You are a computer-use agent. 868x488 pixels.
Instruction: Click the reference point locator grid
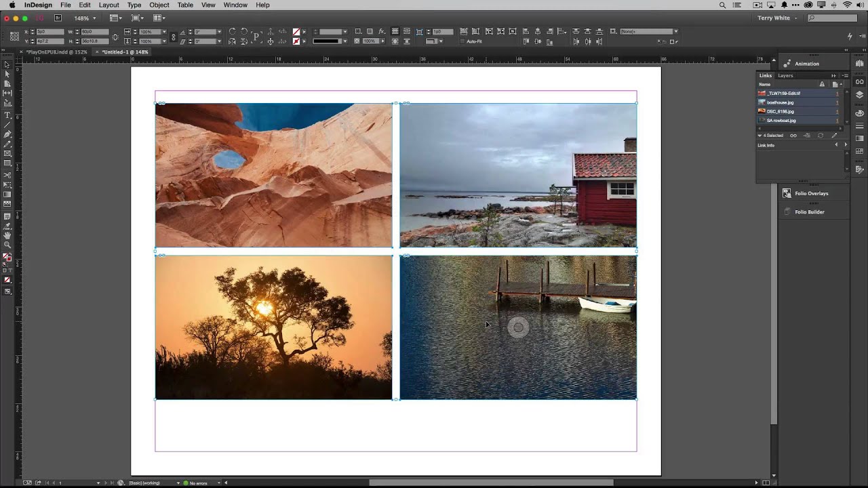coord(14,37)
